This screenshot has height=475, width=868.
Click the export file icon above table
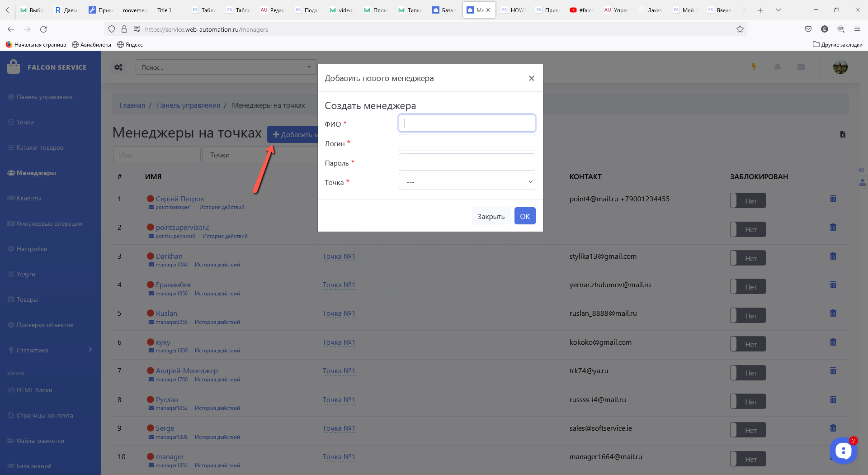coord(842,134)
